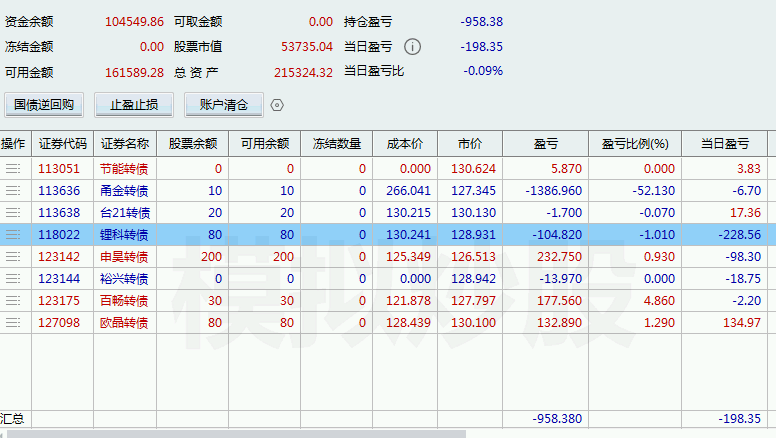Sort by the 成本价 column header

tap(405, 144)
